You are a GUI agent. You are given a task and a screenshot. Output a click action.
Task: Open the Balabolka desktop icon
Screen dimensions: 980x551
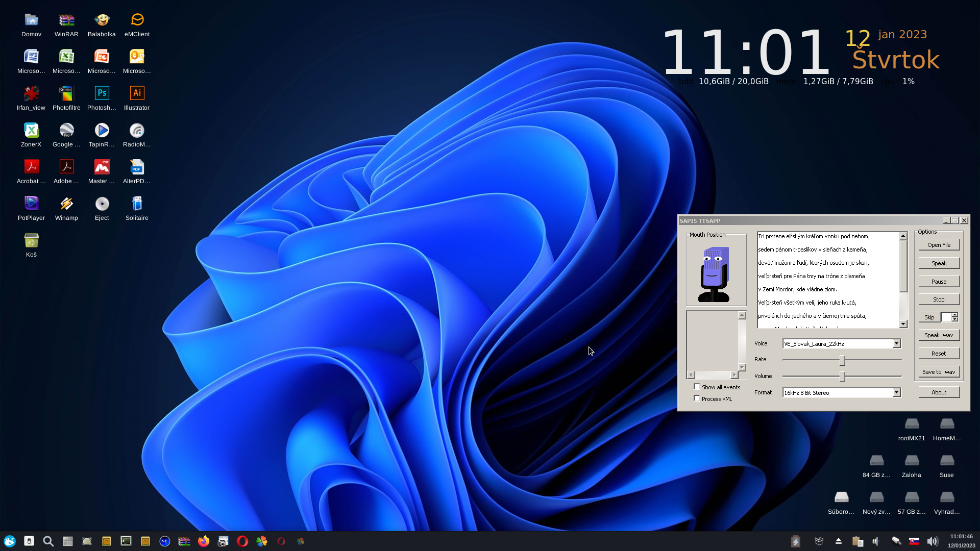[x=102, y=25]
